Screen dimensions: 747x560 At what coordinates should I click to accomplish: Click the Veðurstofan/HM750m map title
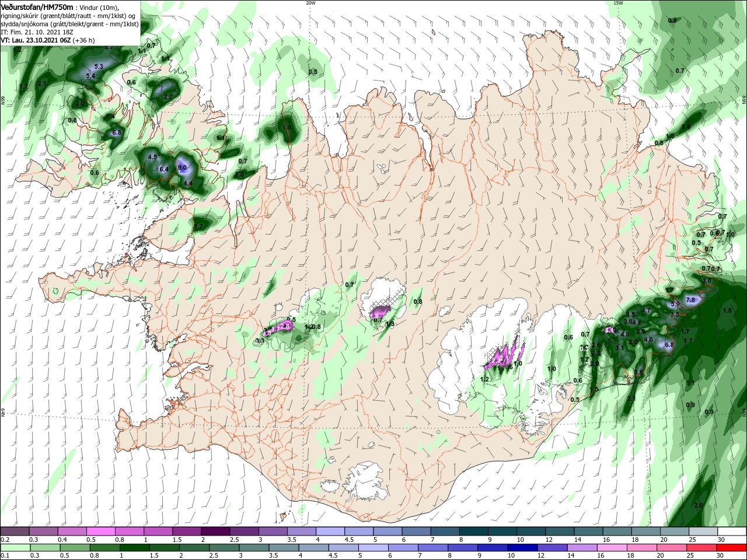click(37, 7)
